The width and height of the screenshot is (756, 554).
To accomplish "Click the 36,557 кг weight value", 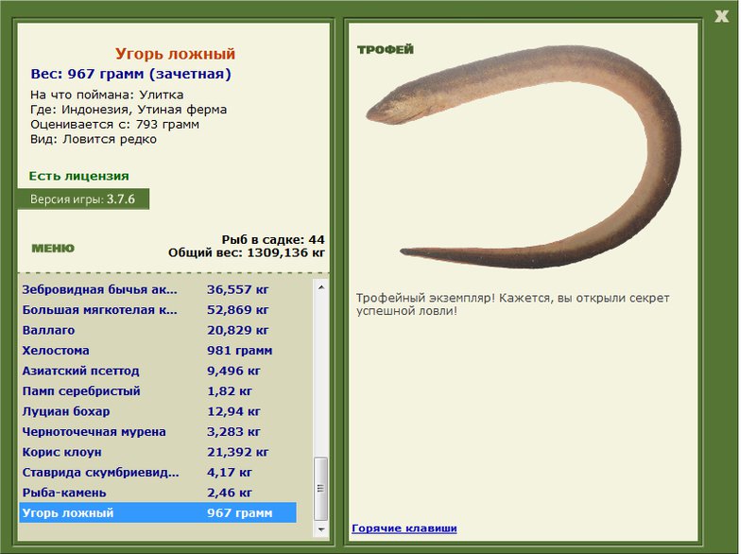I will [238, 289].
